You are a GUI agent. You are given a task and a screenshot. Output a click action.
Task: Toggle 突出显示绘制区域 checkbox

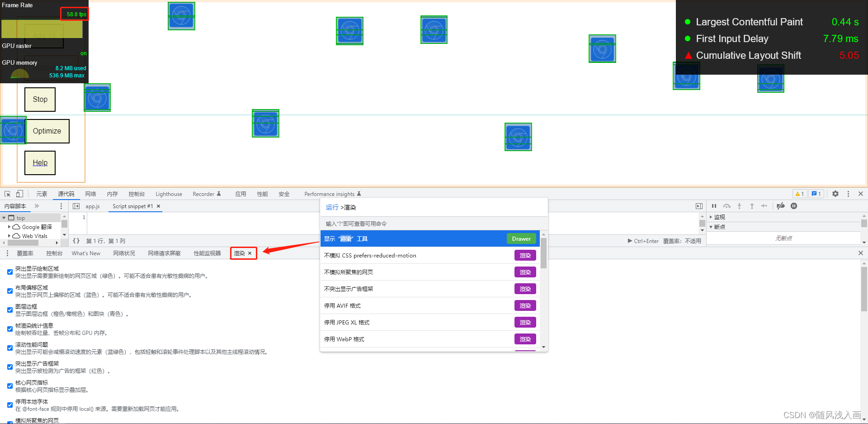pos(10,272)
